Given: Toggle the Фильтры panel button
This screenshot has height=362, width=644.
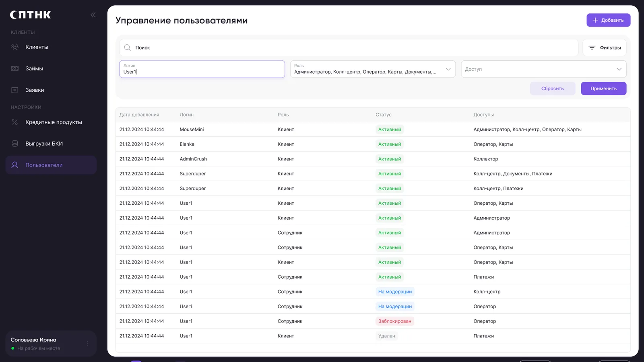Looking at the screenshot, I should (605, 47).
